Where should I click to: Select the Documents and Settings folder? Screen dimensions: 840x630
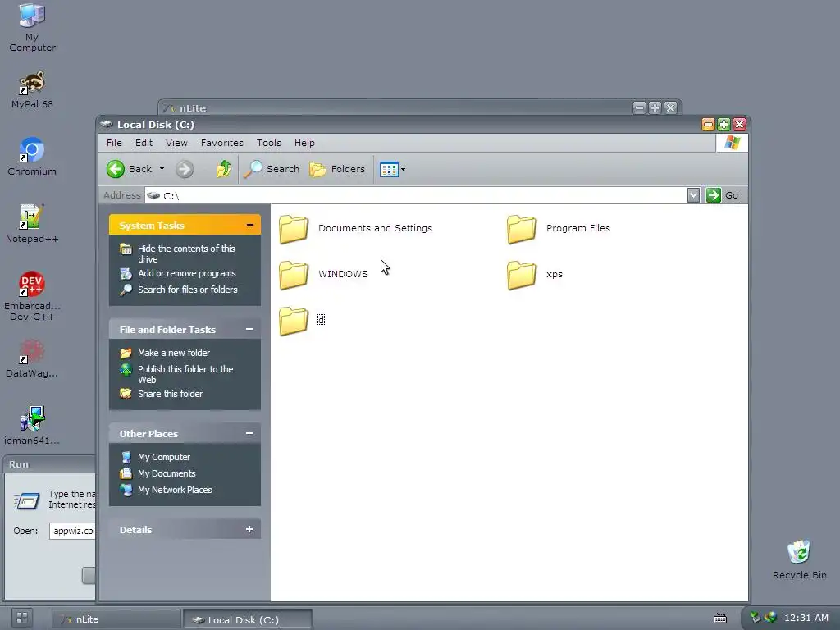coord(356,229)
